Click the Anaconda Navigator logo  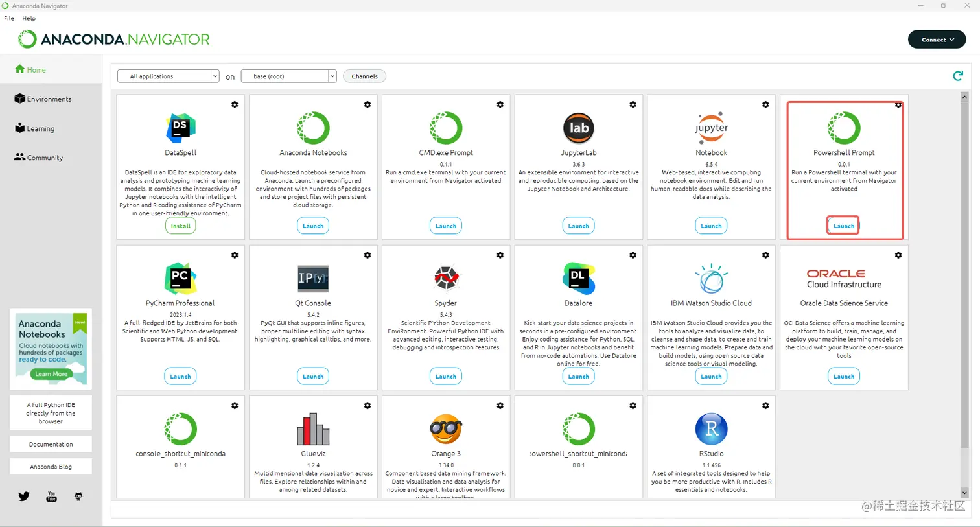[114, 40]
